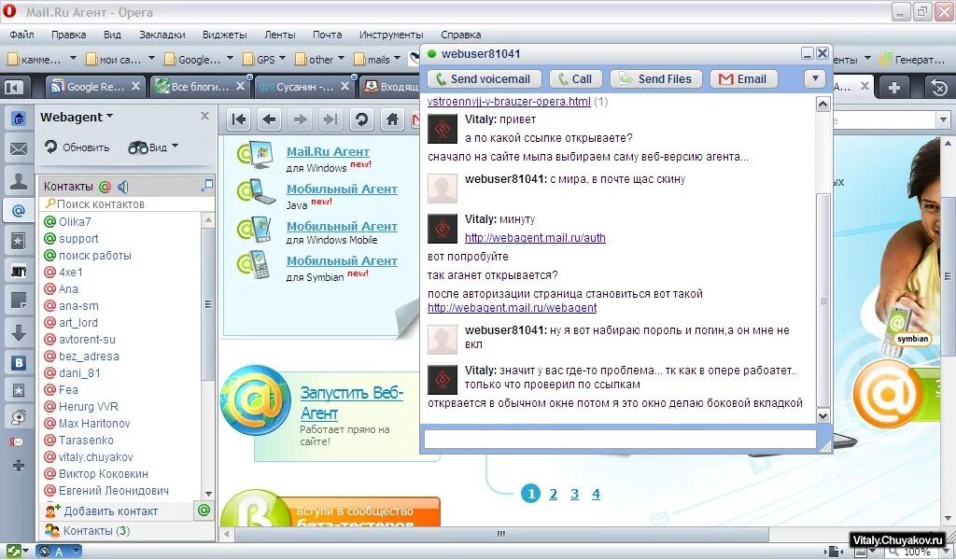Image resolution: width=956 pixels, height=560 pixels.
Task: Go back with the Back arrow button
Action: point(269,119)
